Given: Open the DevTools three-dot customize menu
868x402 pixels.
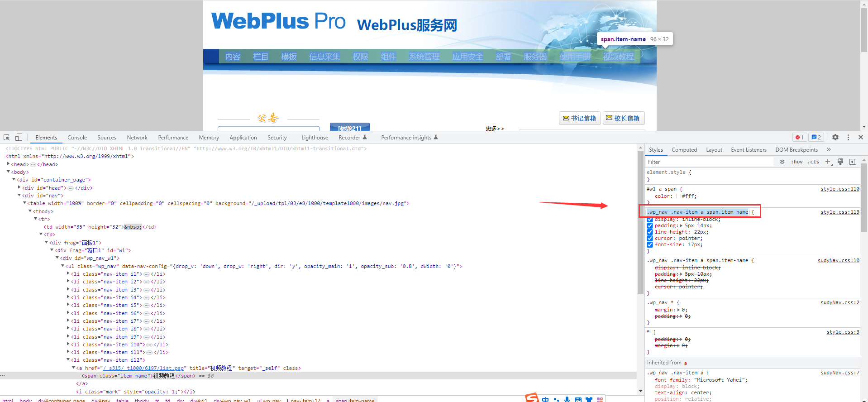Looking at the screenshot, I should pyautogui.click(x=848, y=137).
